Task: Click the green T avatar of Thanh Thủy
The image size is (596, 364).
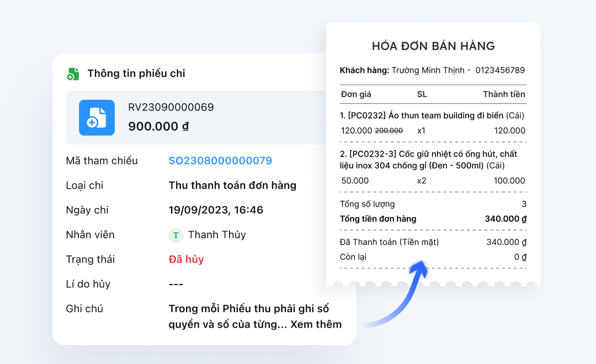Action: pos(175,235)
